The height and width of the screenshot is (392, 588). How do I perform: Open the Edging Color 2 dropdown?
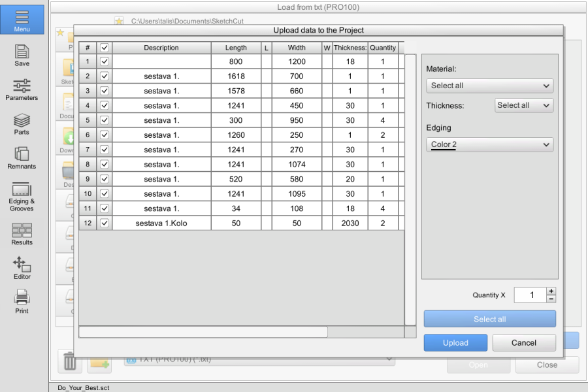(490, 145)
